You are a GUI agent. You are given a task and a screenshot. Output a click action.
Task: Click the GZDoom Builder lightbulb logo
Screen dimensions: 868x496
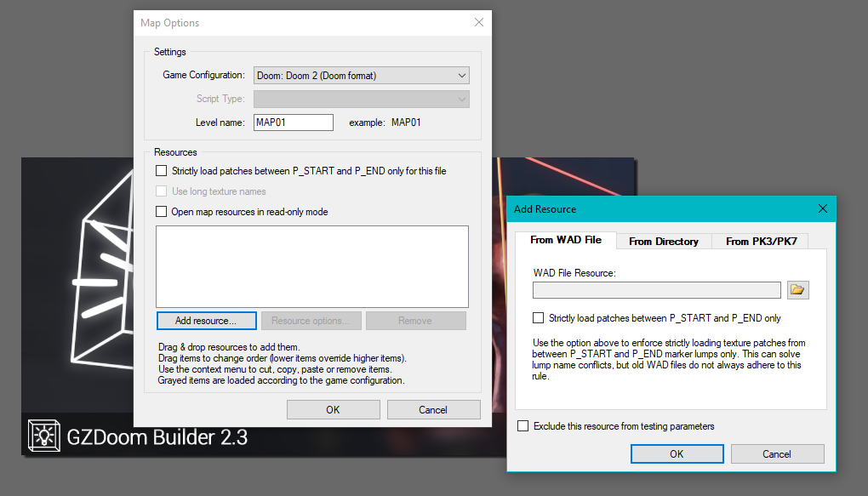pyautogui.click(x=43, y=436)
